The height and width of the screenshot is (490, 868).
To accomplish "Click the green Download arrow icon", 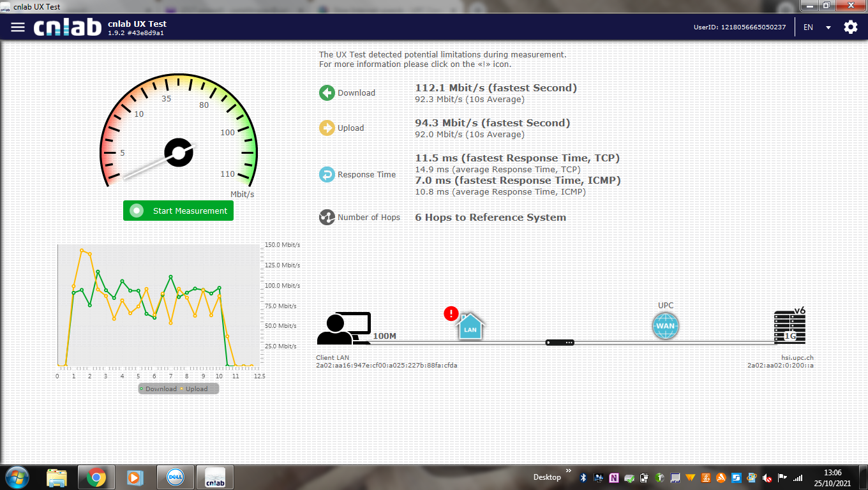I will [327, 93].
